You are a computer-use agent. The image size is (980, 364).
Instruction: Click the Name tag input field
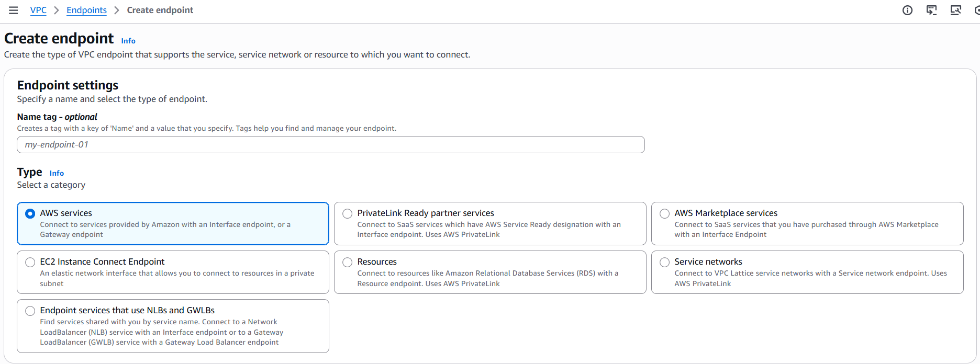(330, 145)
